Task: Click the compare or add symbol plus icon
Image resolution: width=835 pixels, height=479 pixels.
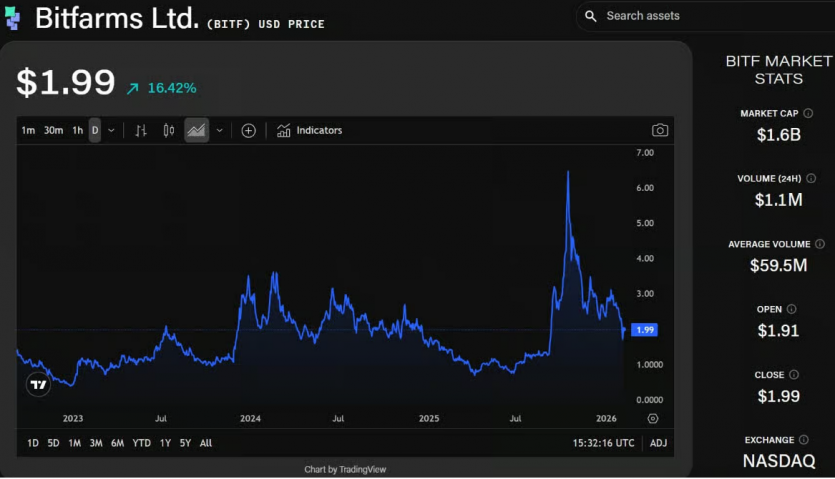Action: pos(248,130)
